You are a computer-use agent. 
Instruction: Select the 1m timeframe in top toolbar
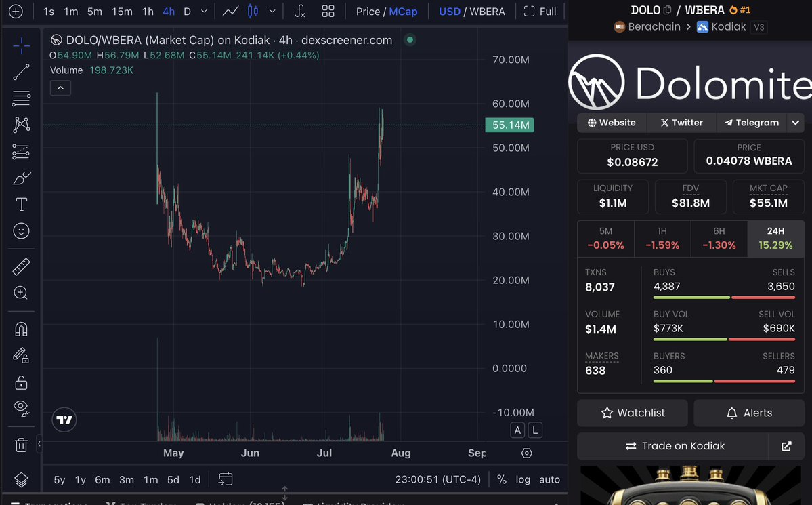coord(71,12)
